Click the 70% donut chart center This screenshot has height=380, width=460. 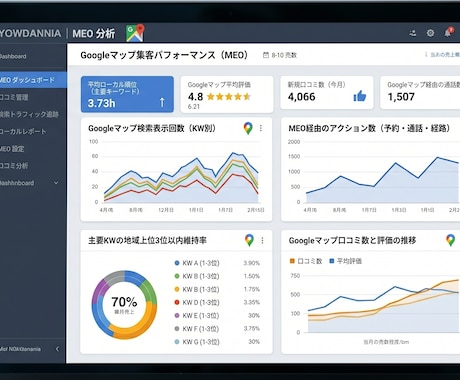coord(124,304)
